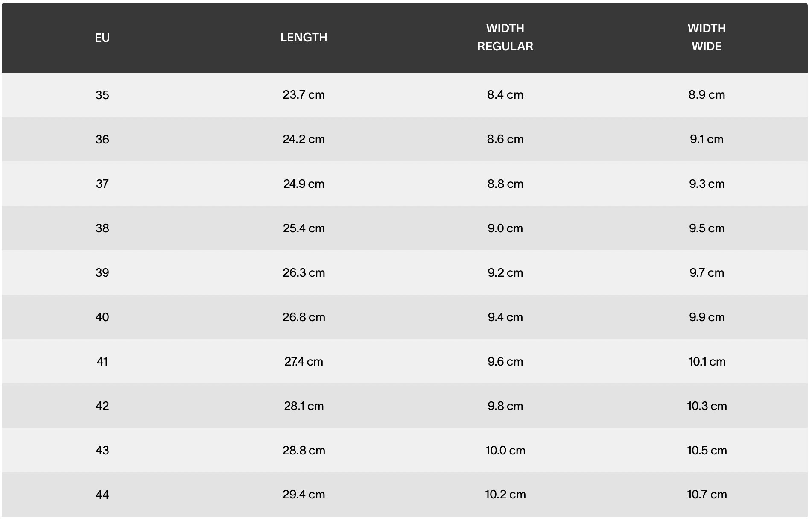
Task: Click the 9.4 cm regular width cell
Action: click(505, 317)
